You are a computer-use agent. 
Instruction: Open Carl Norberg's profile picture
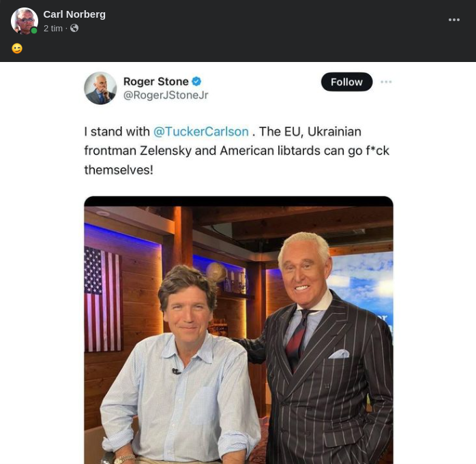click(x=24, y=21)
